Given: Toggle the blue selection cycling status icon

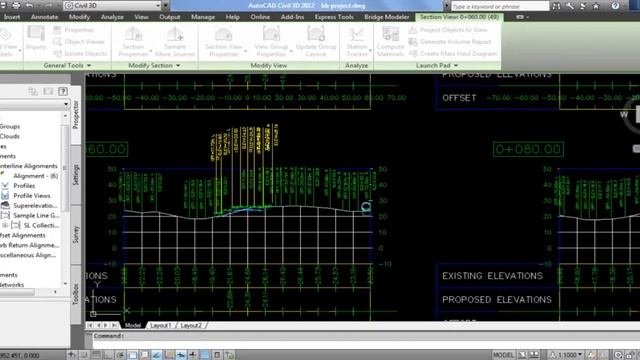Looking at the screenshot, I should 205,355.
